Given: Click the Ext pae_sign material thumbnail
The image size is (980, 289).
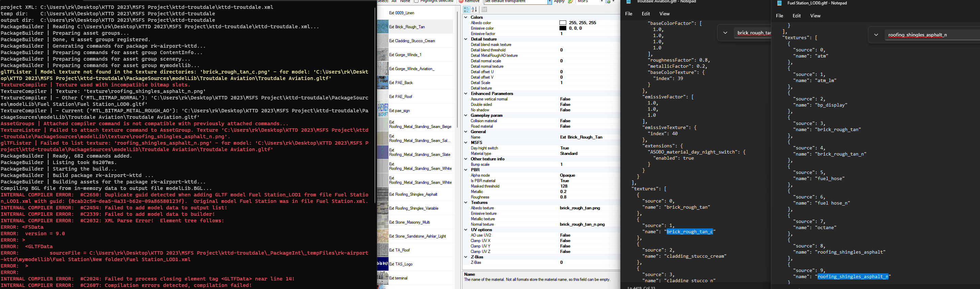Looking at the screenshot, I should (382, 110).
